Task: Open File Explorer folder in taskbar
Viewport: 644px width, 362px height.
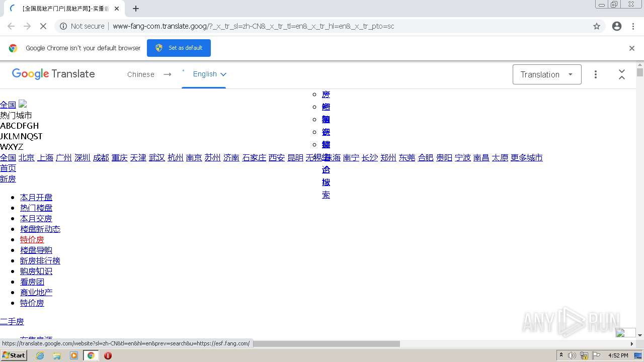Action: 57,355
